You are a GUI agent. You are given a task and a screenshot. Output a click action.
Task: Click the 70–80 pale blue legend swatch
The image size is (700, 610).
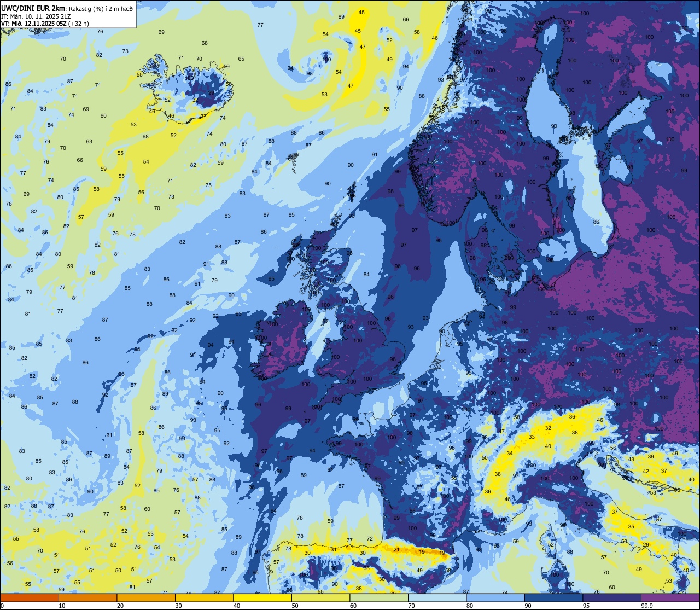tap(437, 598)
